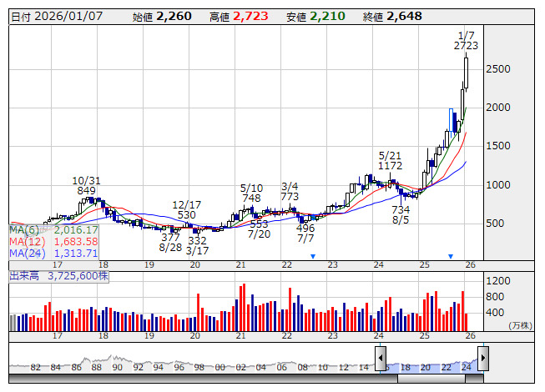
Task: Click the 1/7 2723 peak annotation
Action: coord(466,40)
